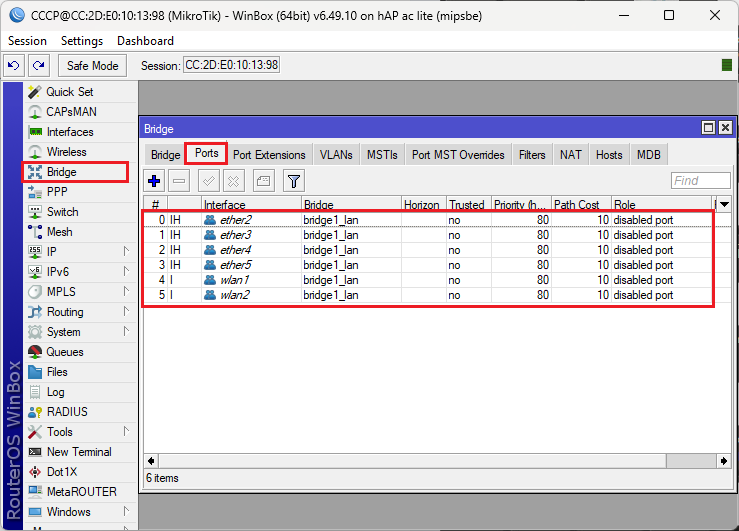The image size is (739, 531).
Task: Open the Filter funnel button
Action: (x=294, y=181)
